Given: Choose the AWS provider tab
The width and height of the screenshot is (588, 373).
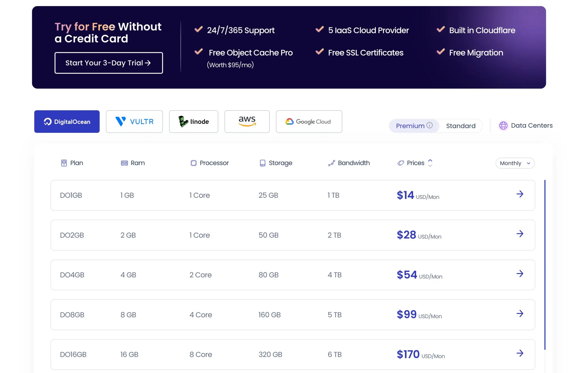Looking at the screenshot, I should [x=247, y=122].
